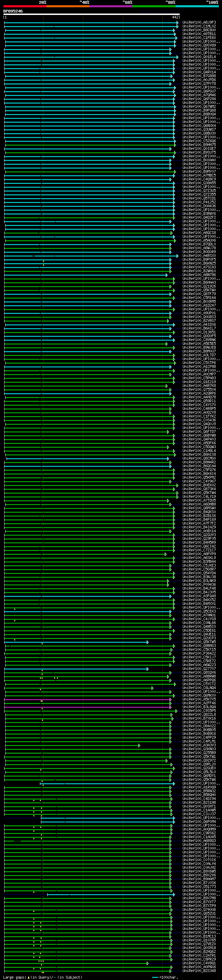Click the UniRef100_Q740U6 label
The height and width of the screenshot is (980, 222).
click(199, 909)
